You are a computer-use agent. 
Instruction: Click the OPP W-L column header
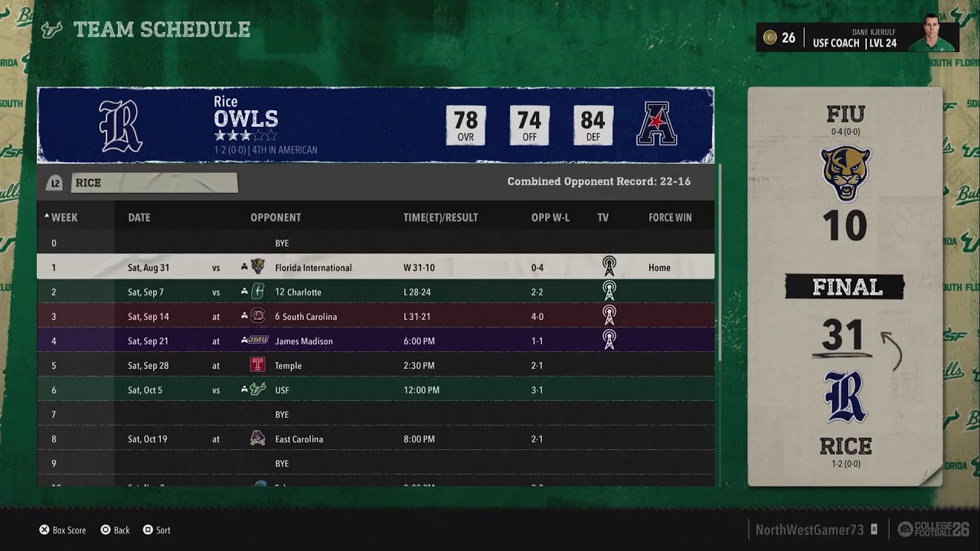point(550,217)
